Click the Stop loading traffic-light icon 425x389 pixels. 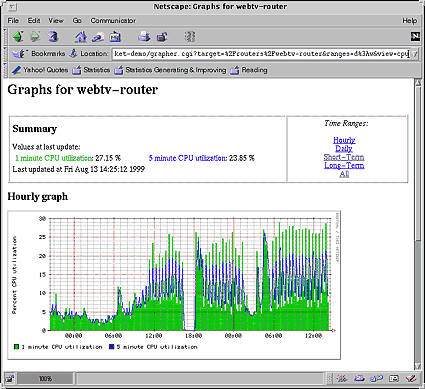[x=190, y=36]
